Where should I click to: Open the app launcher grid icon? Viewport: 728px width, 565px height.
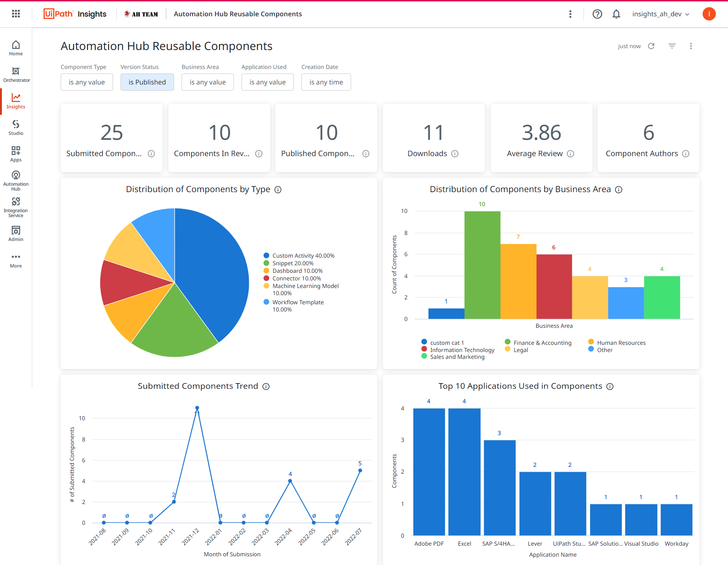click(x=16, y=14)
